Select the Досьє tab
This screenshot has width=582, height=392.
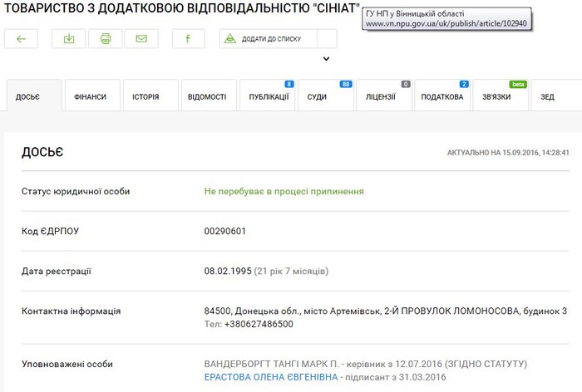click(x=34, y=96)
